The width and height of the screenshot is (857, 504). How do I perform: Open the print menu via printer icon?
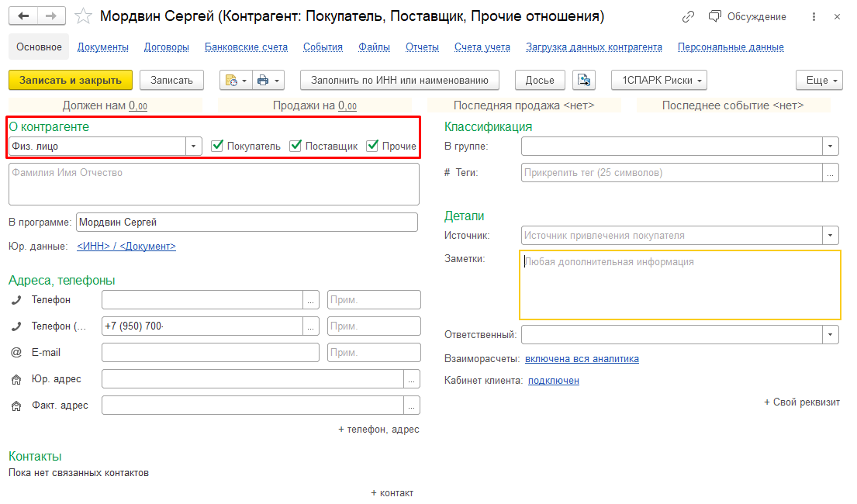[268, 80]
